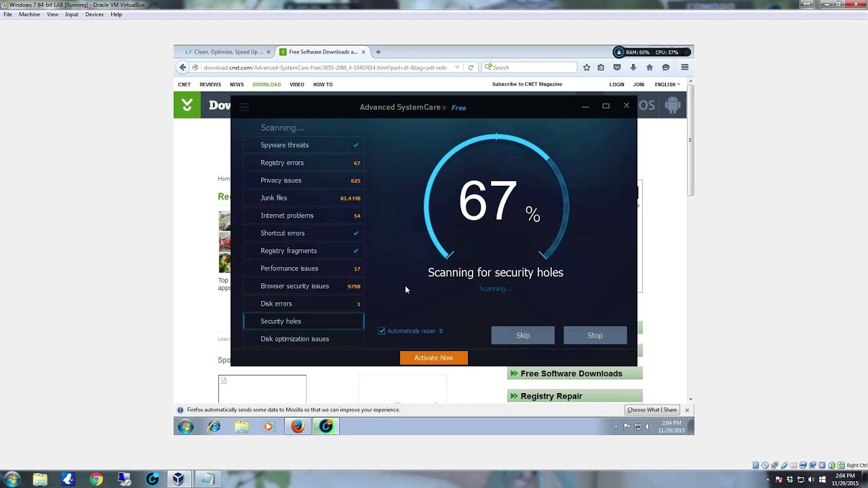Open guest Windows 7 Start button
Viewport: 868px width, 488px height.
point(186,426)
